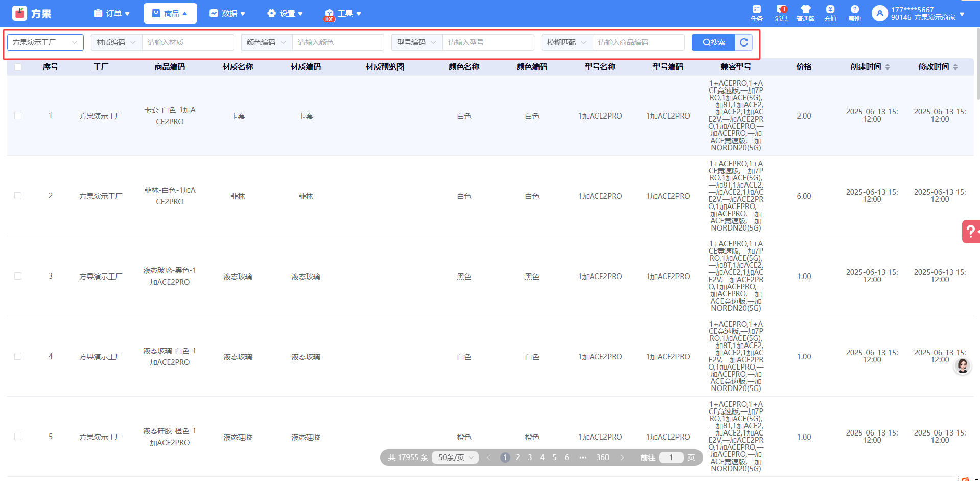
Task: Click the refresh icon beside search
Action: (744, 42)
